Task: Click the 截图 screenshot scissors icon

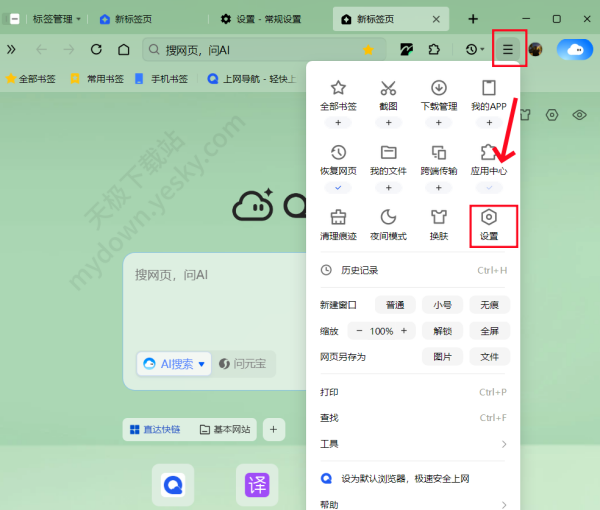Action: tap(388, 94)
